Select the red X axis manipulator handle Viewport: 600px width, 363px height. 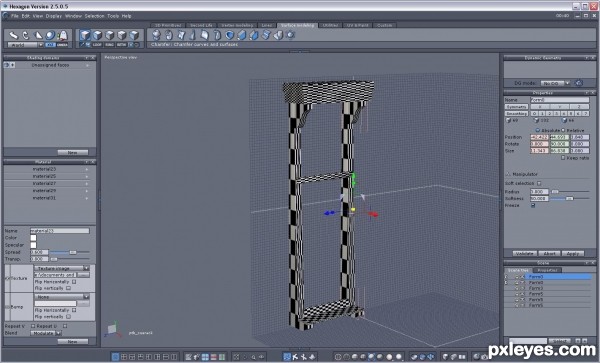373,215
